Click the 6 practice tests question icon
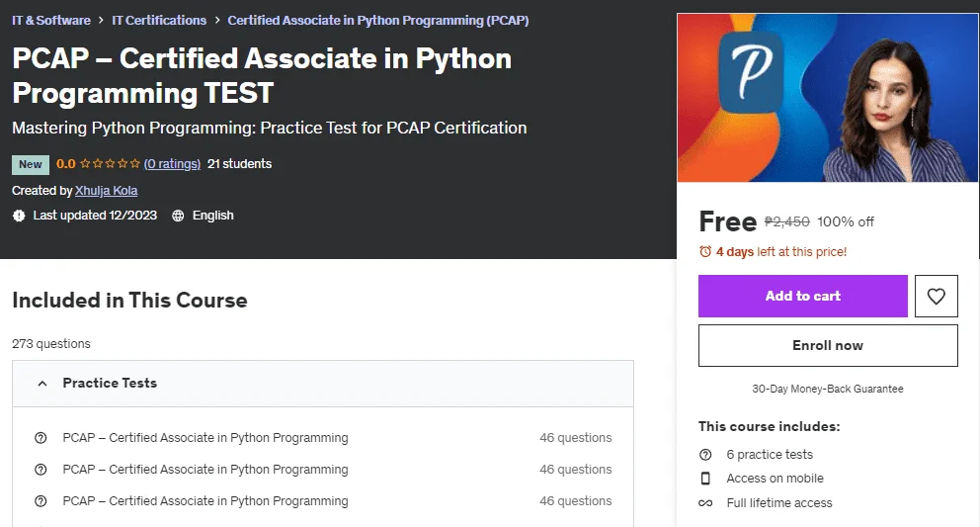The height and width of the screenshot is (527, 980). click(x=705, y=455)
